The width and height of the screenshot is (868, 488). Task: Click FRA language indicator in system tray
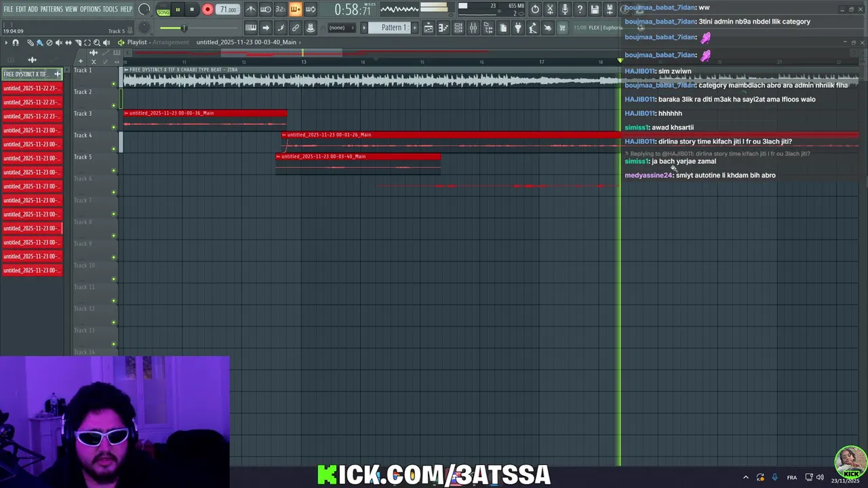[x=791, y=478]
